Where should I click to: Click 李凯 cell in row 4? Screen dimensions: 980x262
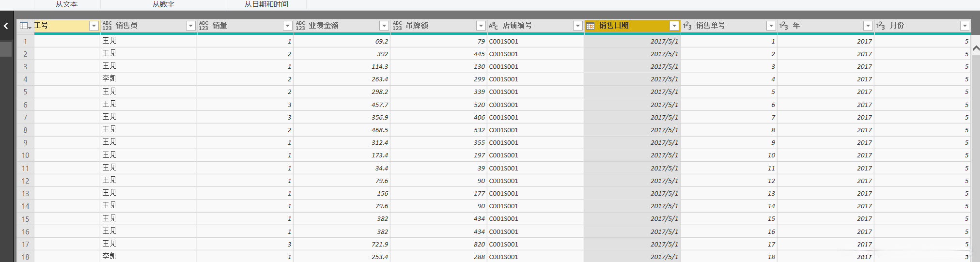coord(148,79)
